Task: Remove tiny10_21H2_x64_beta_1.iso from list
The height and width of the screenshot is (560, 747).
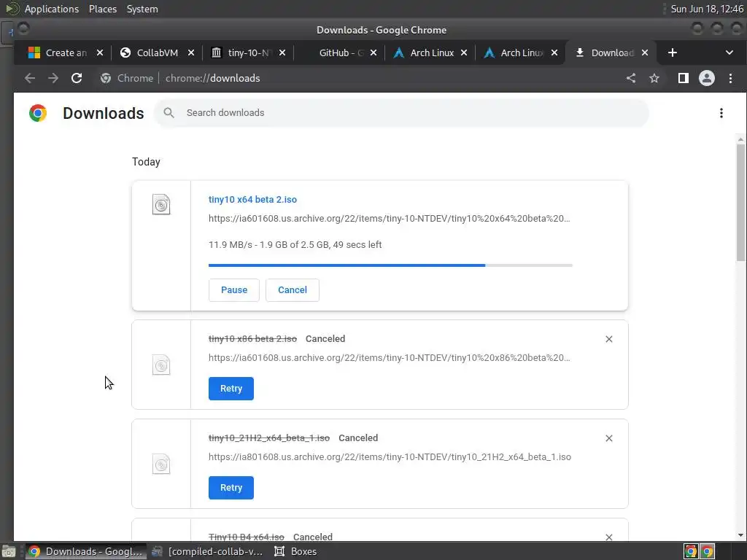Action: 609,438
